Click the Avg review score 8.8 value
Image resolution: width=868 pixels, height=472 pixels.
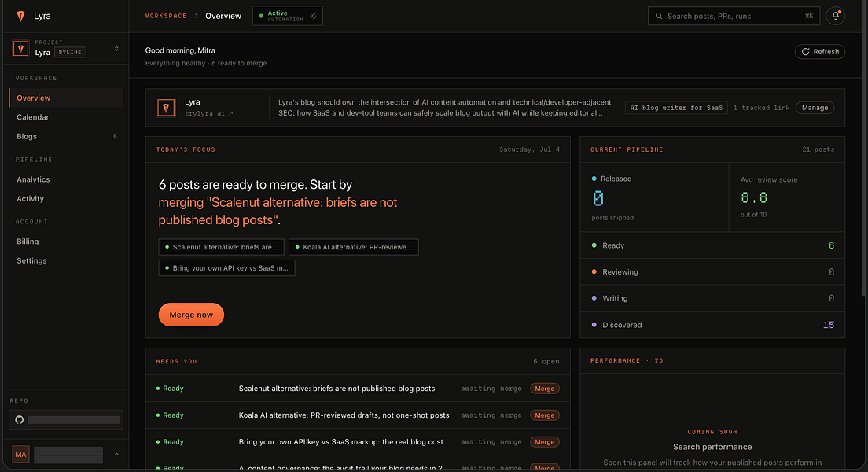coord(754,197)
